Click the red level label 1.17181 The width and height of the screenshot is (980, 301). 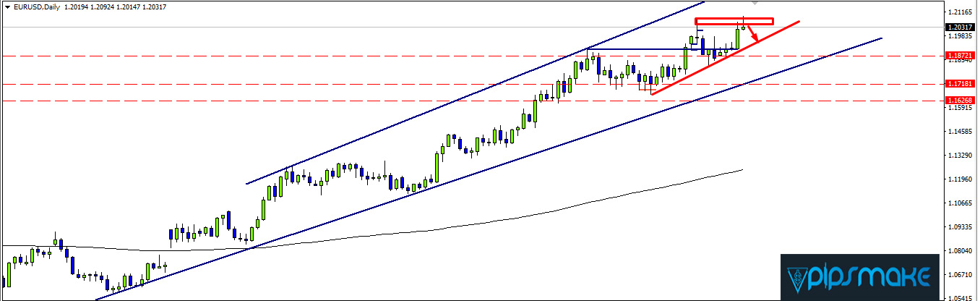coord(960,84)
